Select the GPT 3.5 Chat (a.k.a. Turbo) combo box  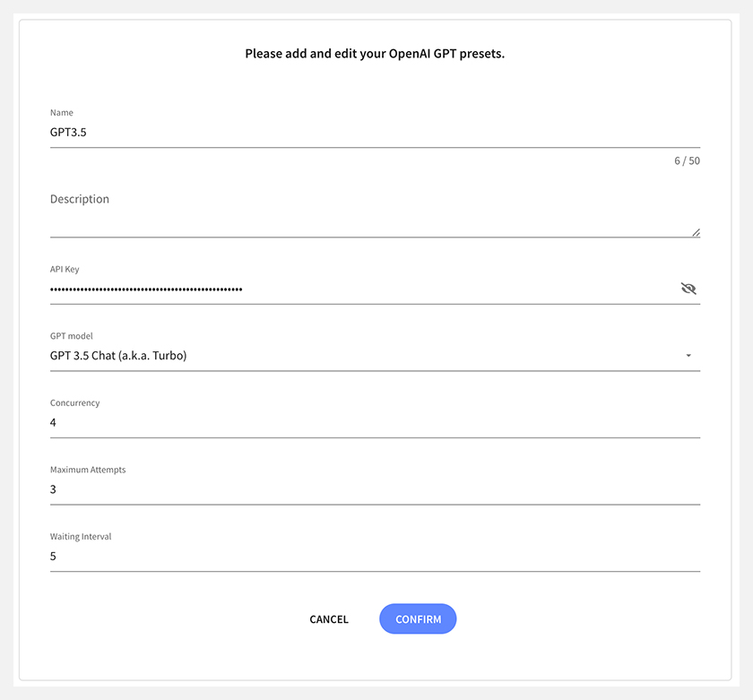point(375,356)
